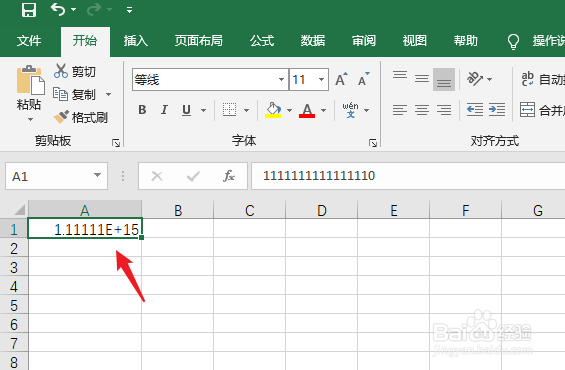Toggle Bottom Align vertical alignment
This screenshot has width=565, height=370.
(x=444, y=79)
